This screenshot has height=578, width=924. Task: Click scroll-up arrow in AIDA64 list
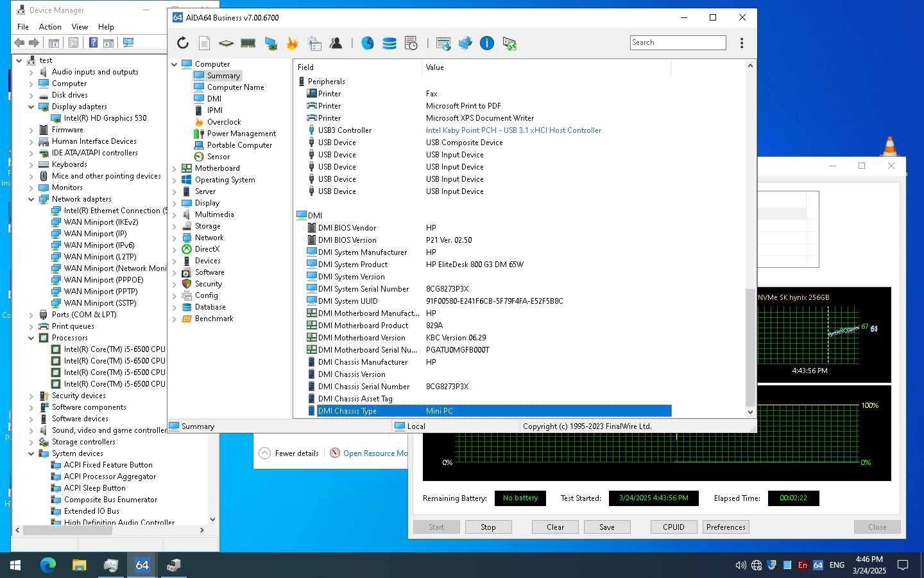coord(750,66)
